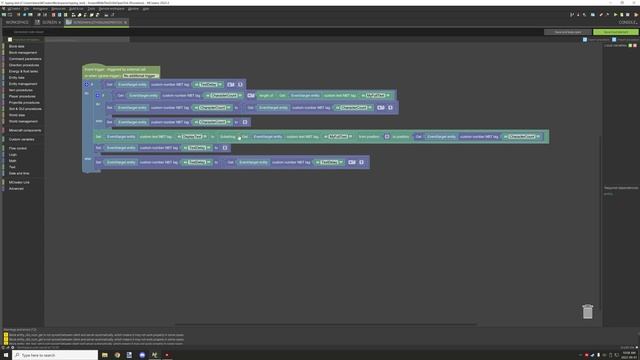The width and height of the screenshot is (640, 360).
Task: Open the World data category
Action: tap(17, 115)
